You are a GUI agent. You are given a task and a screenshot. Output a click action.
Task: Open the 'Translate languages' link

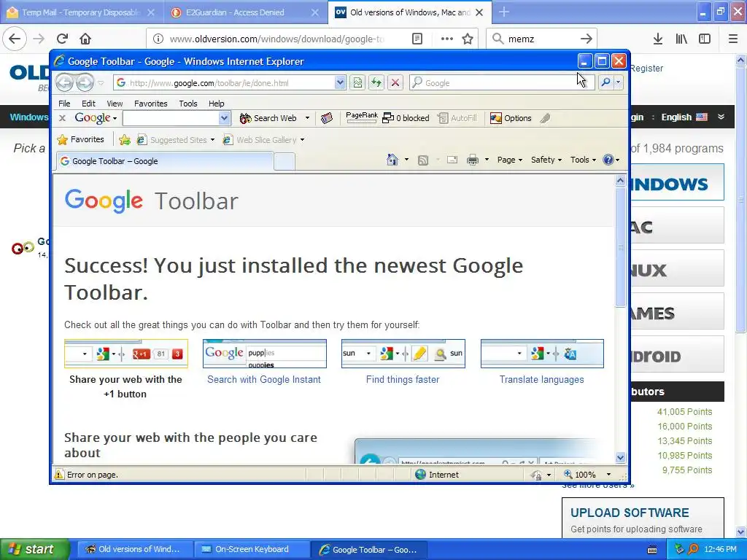(542, 379)
